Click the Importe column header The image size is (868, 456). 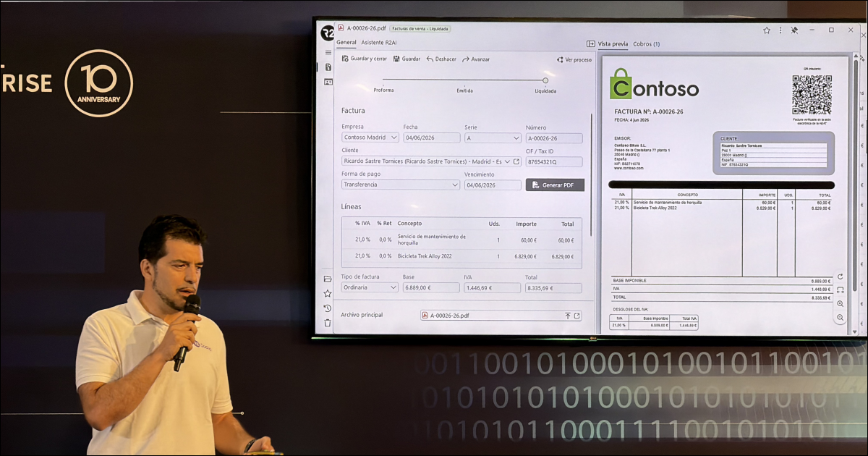click(x=526, y=224)
